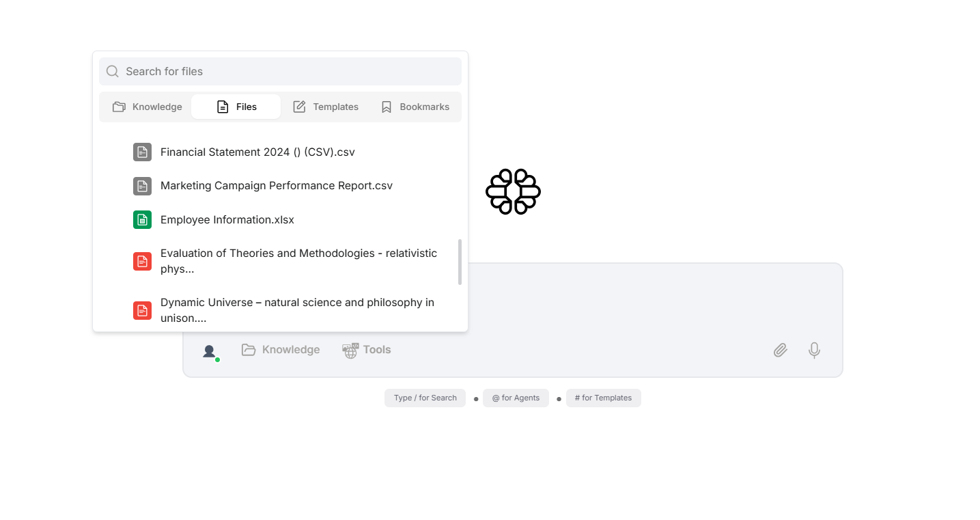
Task: Click the @ for Agents hint
Action: tap(516, 398)
